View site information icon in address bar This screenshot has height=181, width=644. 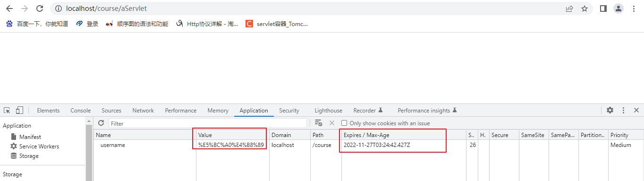(59, 9)
